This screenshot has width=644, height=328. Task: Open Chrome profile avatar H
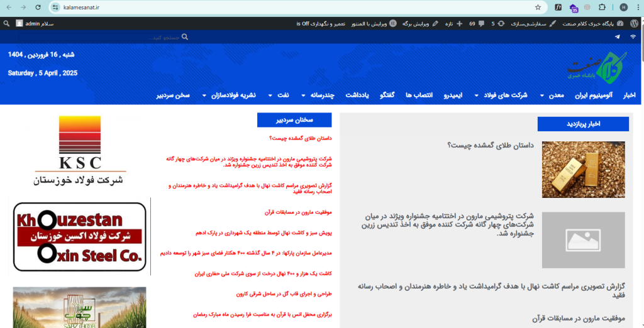(624, 8)
